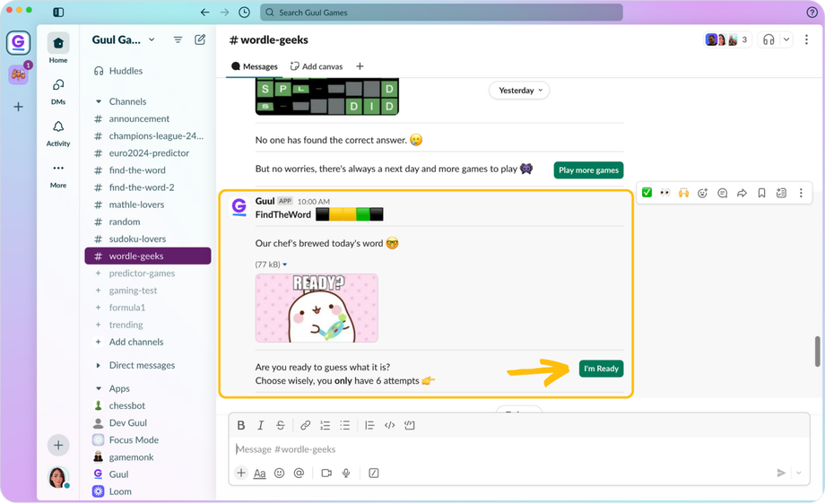Add a new tab with plus

[x=360, y=66]
